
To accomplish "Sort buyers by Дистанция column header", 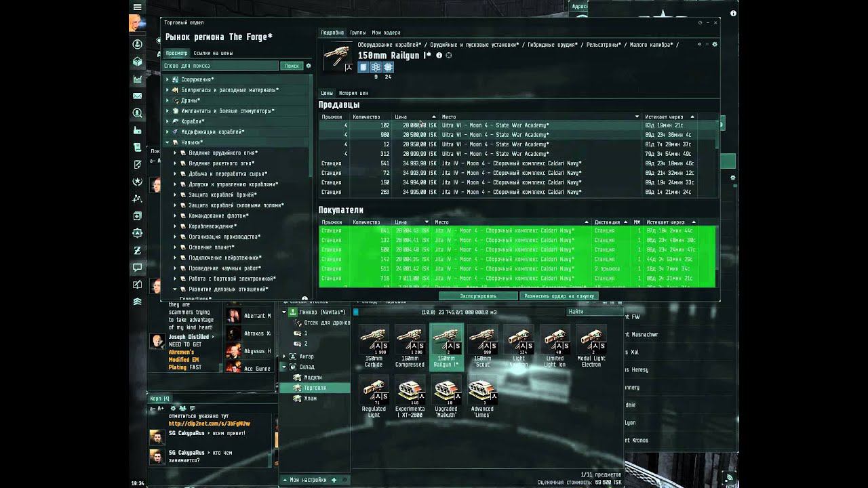I will click(612, 222).
